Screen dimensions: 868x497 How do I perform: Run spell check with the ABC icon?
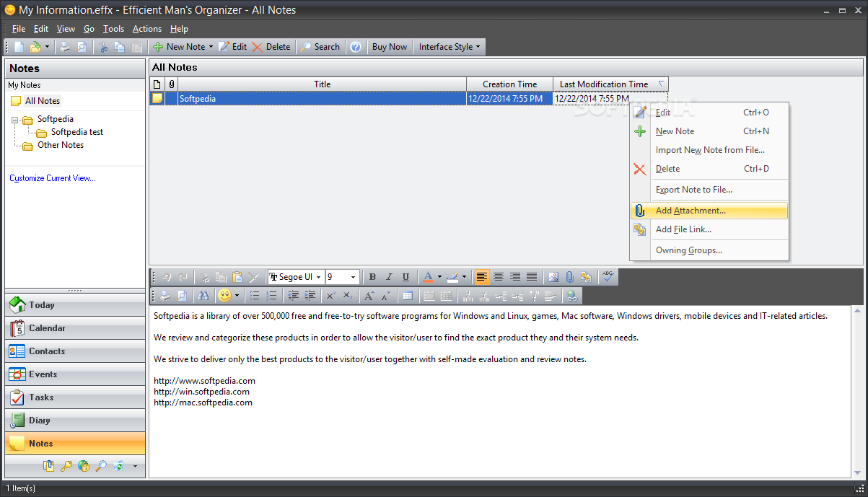point(609,277)
